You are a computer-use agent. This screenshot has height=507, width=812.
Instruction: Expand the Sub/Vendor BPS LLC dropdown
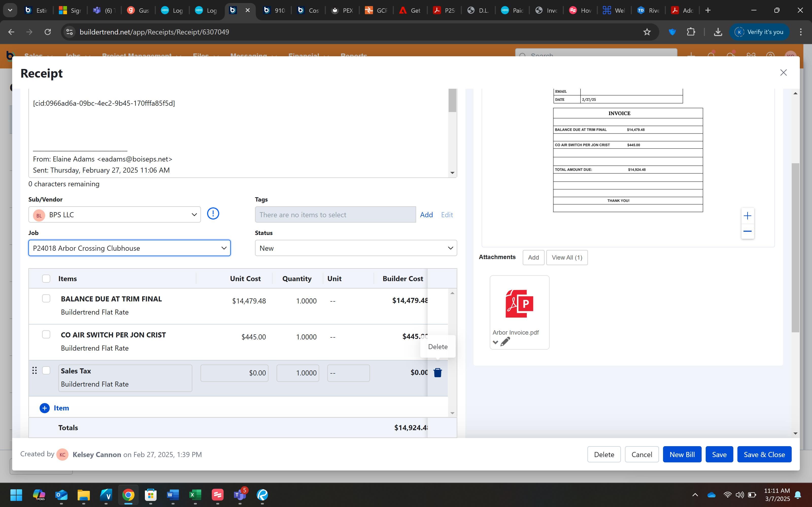(194, 215)
